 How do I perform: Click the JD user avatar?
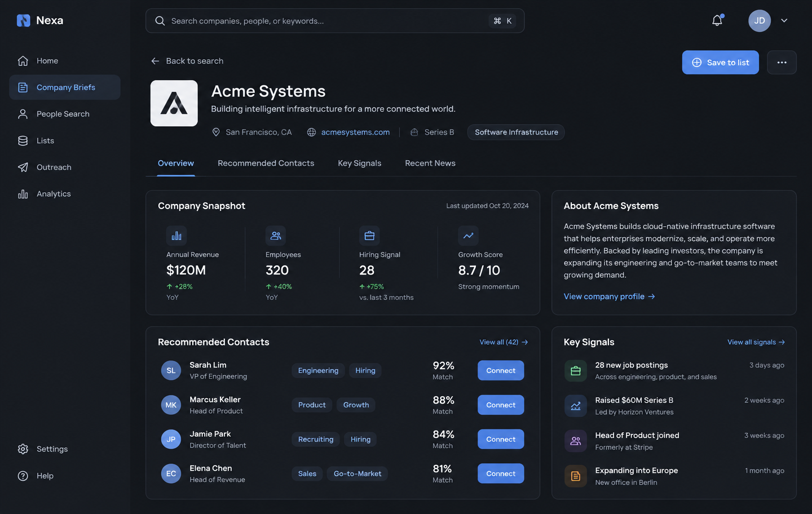(760, 20)
